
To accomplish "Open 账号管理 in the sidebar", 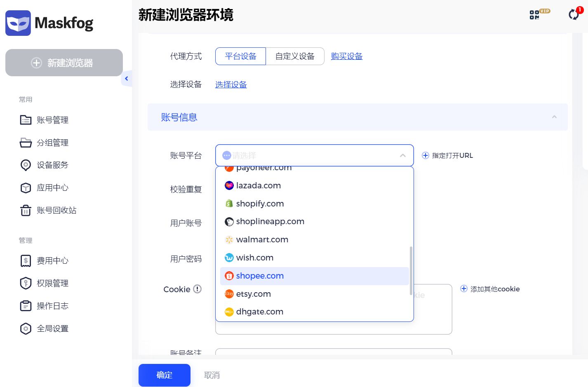I will click(52, 120).
